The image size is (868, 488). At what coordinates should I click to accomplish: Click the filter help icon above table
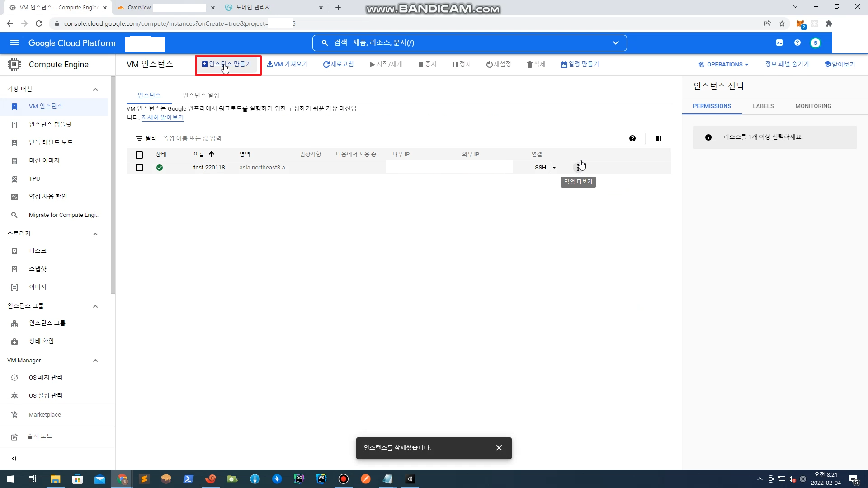tap(632, 138)
